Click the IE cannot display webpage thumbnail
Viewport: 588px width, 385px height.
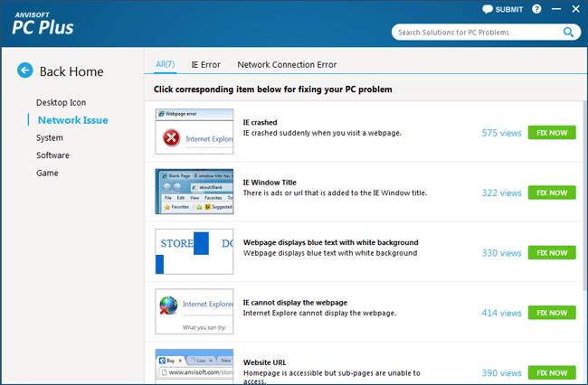click(194, 312)
